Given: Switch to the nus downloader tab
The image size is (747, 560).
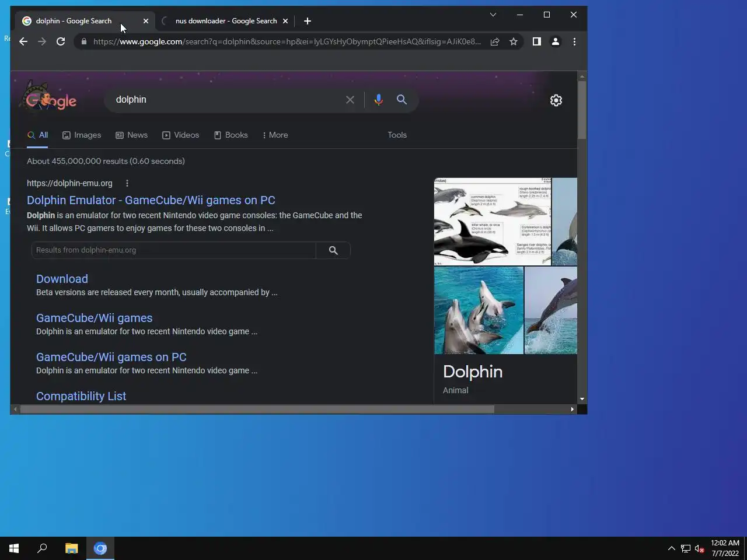Looking at the screenshot, I should coord(226,21).
